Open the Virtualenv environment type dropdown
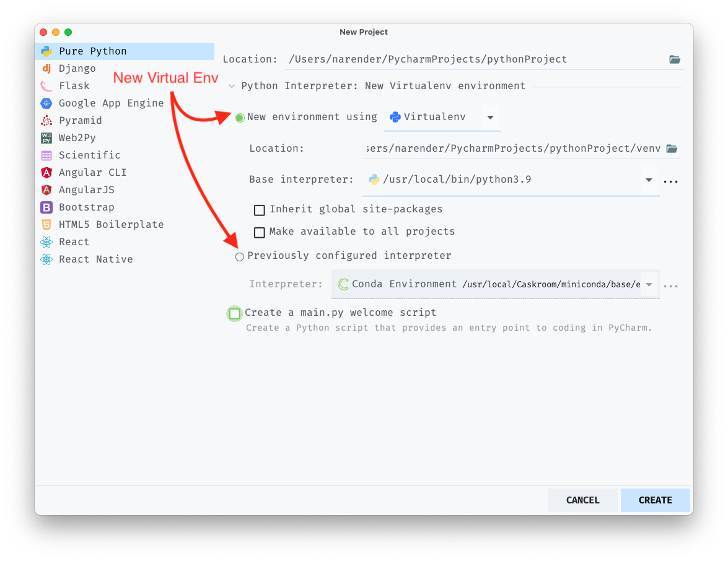 point(489,117)
